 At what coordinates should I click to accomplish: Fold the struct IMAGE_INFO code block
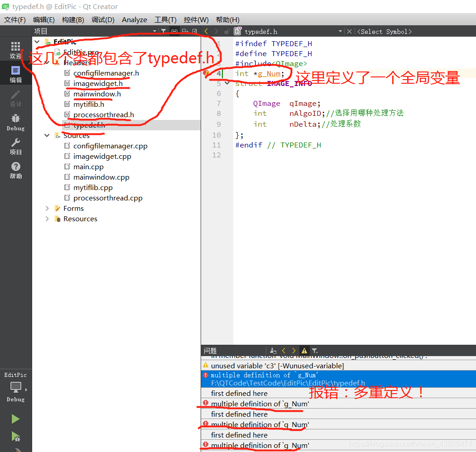tap(227, 83)
